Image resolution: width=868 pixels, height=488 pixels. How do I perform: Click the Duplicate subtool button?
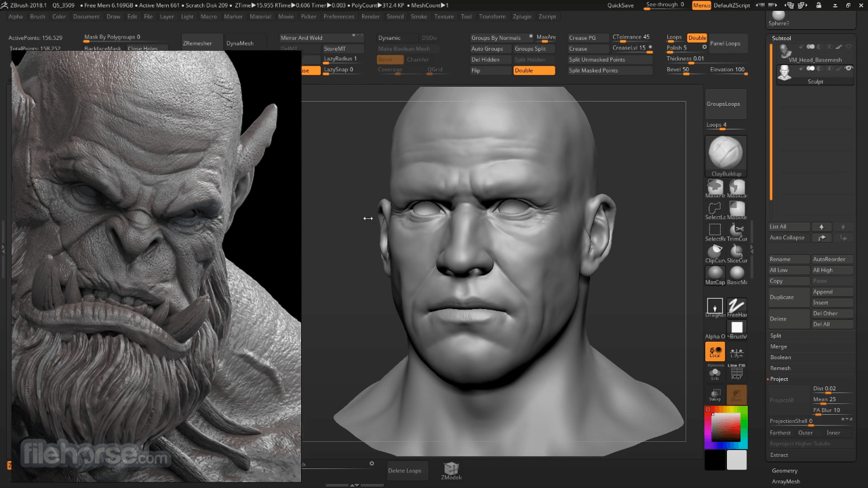coord(789,297)
